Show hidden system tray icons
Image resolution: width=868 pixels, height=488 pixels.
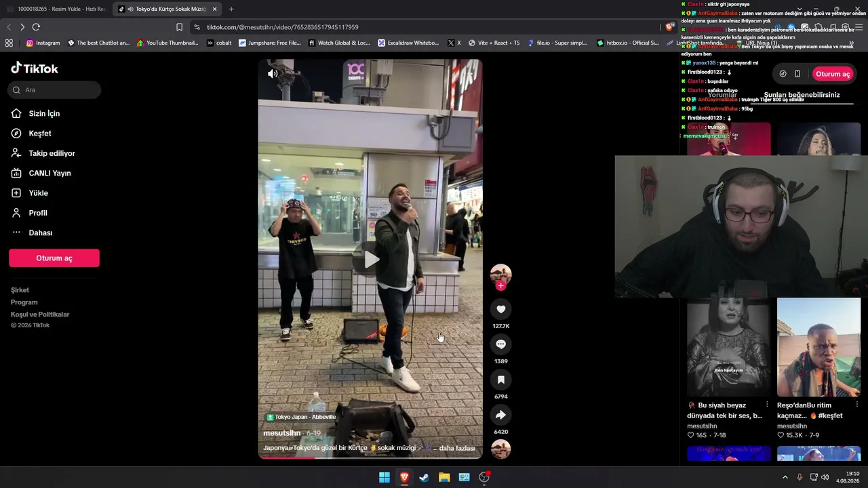point(785,477)
